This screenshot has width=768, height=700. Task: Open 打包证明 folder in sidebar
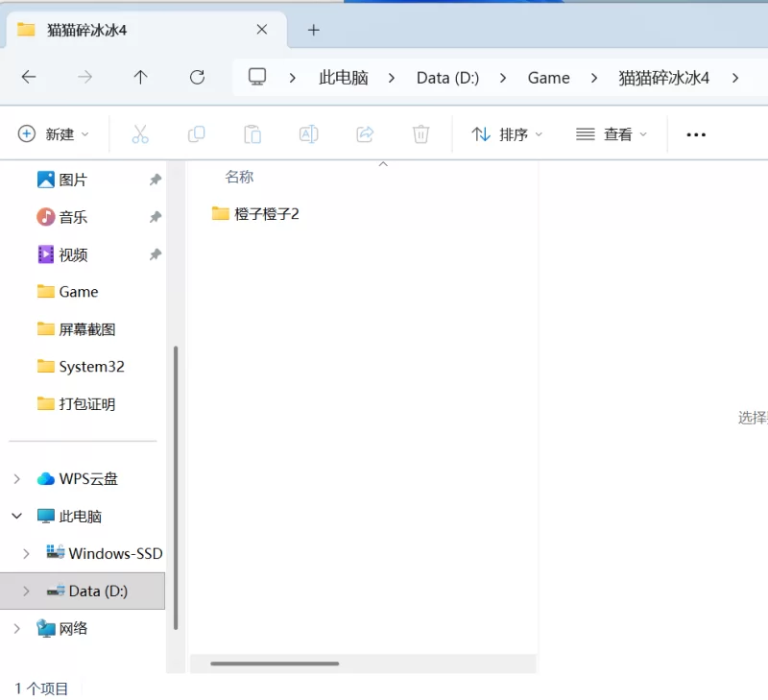click(x=86, y=404)
